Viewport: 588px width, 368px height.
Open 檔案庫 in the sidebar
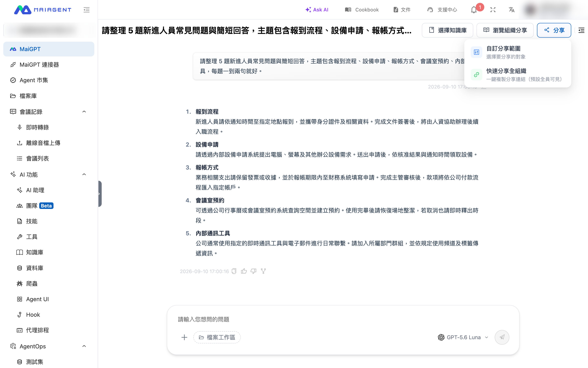tap(49, 96)
